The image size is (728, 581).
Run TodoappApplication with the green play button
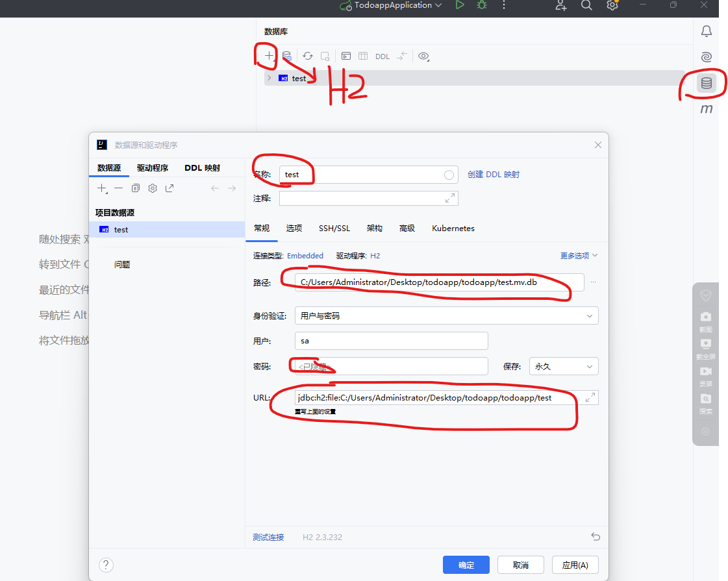460,5
